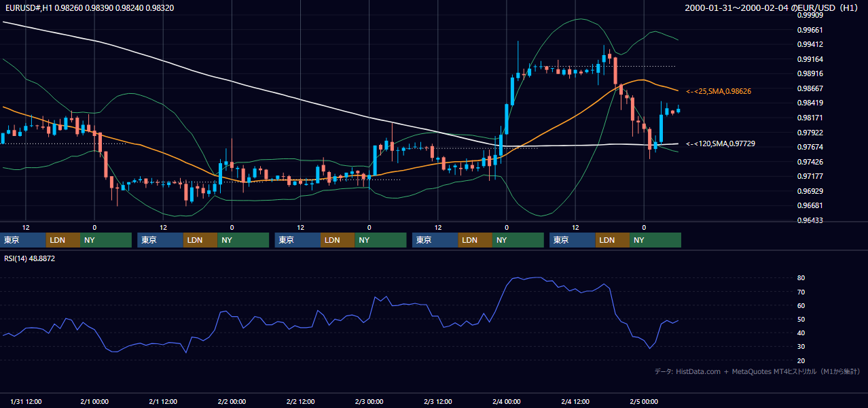Viewport: 868px width, 408px height.
Task: Click price axis value 0.96433
Action: point(809,220)
